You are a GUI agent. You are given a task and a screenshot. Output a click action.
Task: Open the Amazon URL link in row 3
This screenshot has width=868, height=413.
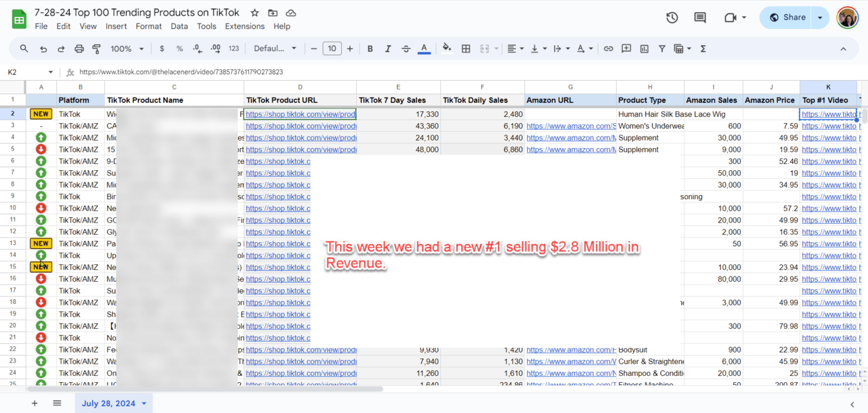point(570,126)
